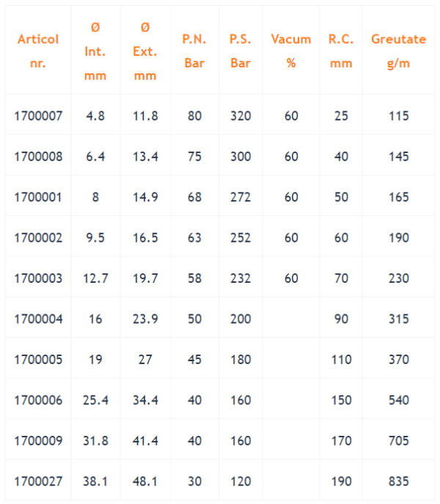Select article 1700002 in the table
Image resolution: width=440 pixels, height=504 pixels.
coord(38,238)
